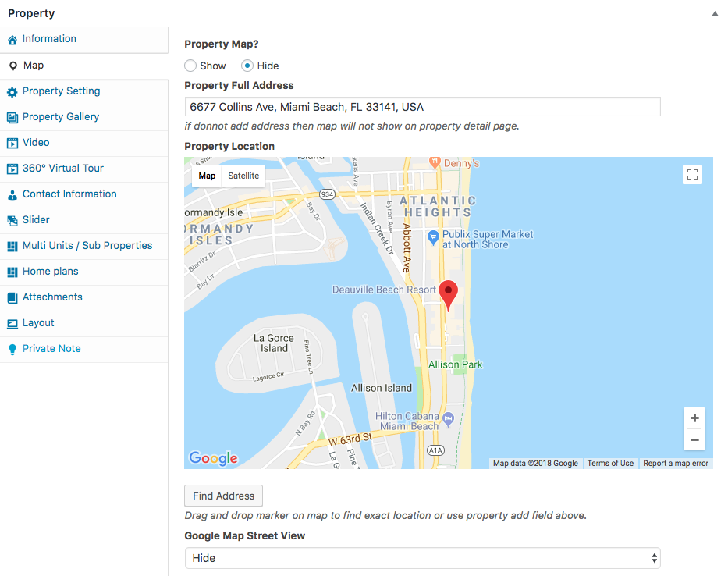728x576 pixels.
Task: Click the icon beside 360° Virtual Tour
Action: click(x=12, y=169)
